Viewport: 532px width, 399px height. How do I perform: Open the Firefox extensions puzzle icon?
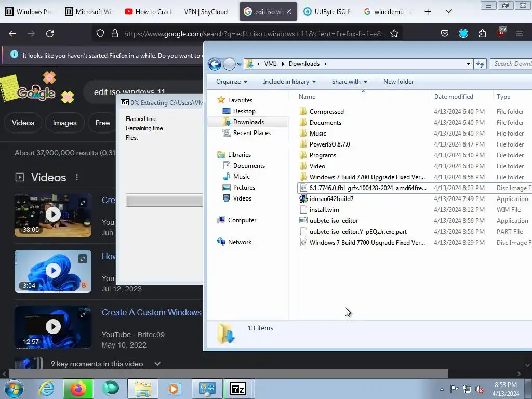[482, 34]
